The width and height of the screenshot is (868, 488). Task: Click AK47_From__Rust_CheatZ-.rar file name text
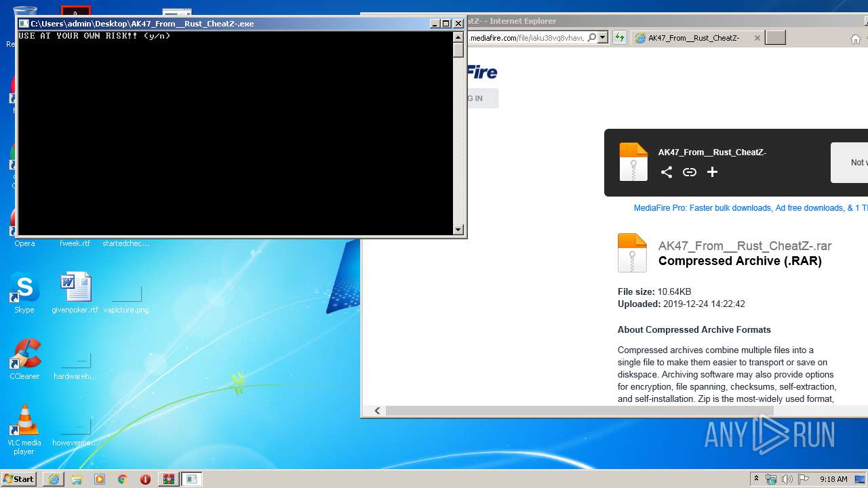click(745, 246)
